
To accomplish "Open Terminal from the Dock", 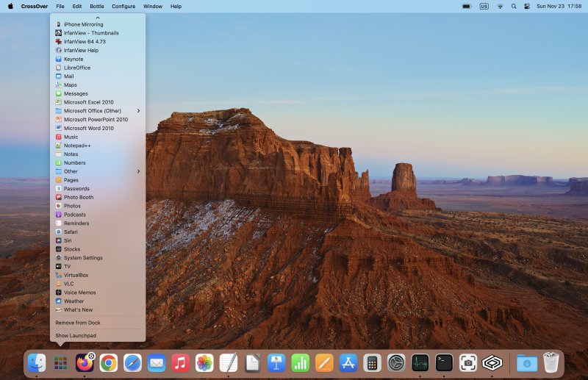I will pyautogui.click(x=444, y=362).
